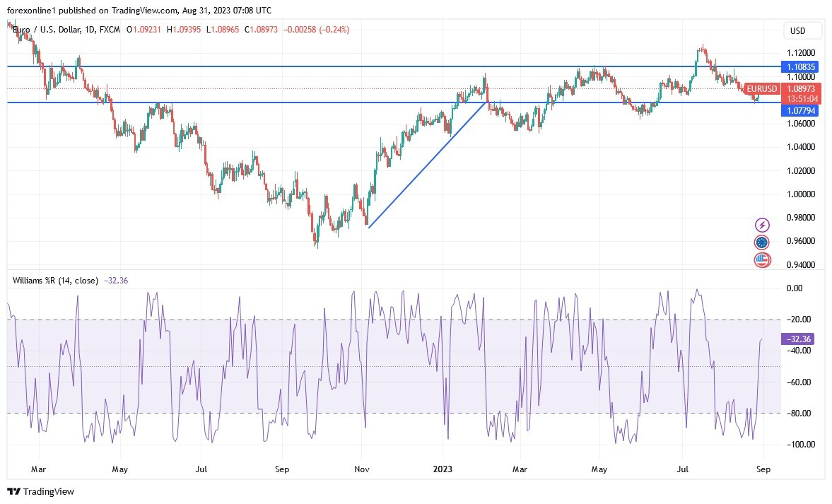Viewport: 832px width, 504px height.
Task: Click the Sep label at the far right of the time axis
Action: (763, 468)
